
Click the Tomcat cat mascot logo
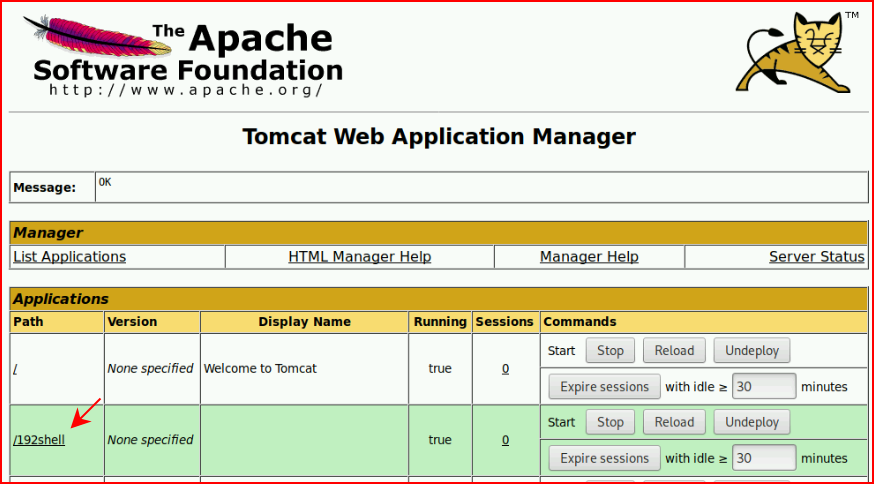[798, 51]
